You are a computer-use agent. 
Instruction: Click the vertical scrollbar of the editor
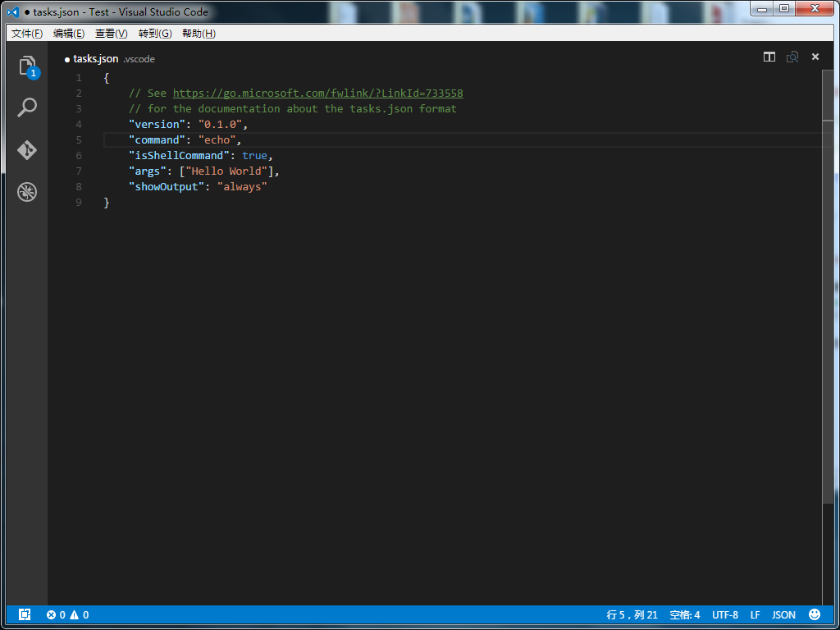(x=828, y=286)
